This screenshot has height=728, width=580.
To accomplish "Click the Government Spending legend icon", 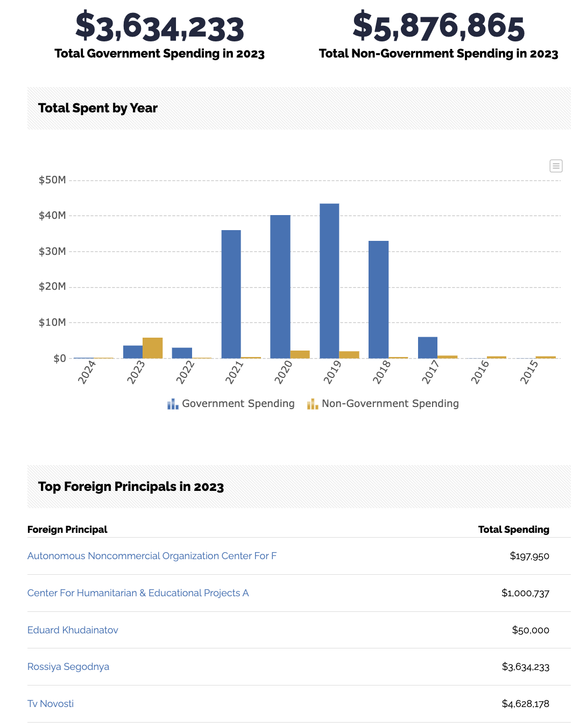I will pos(173,404).
